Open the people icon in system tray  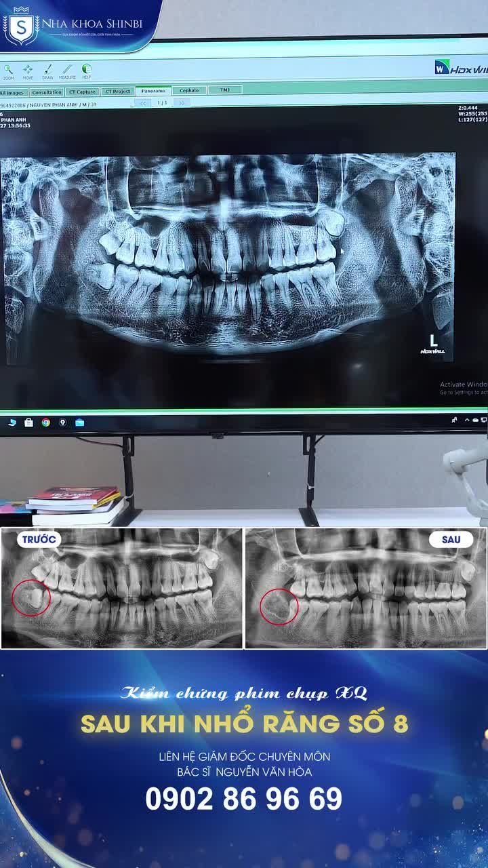click(454, 421)
